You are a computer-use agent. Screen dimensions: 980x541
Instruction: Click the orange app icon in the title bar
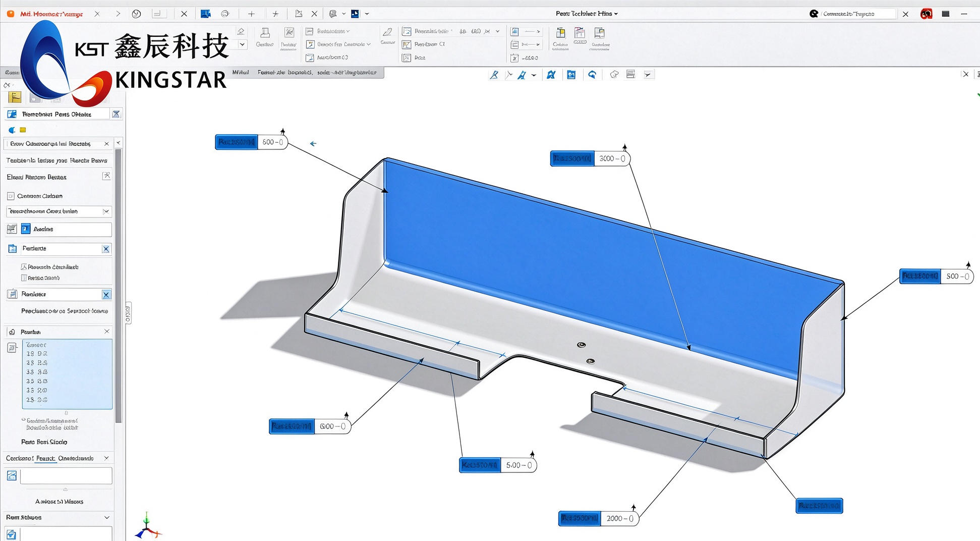coord(11,14)
